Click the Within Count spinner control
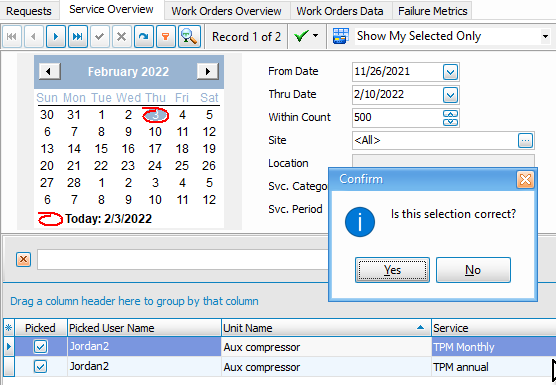Image resolution: width=556 pixels, height=385 pixels. click(x=450, y=118)
